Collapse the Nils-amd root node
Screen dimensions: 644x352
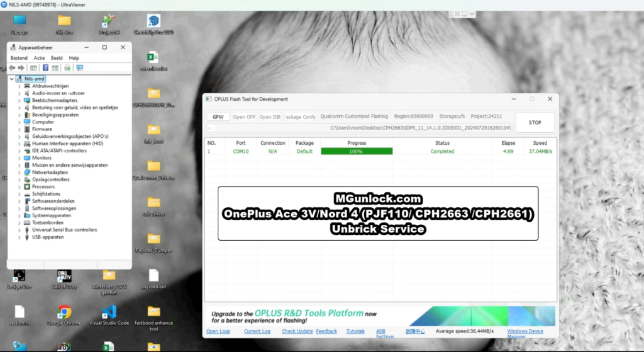tap(12, 79)
